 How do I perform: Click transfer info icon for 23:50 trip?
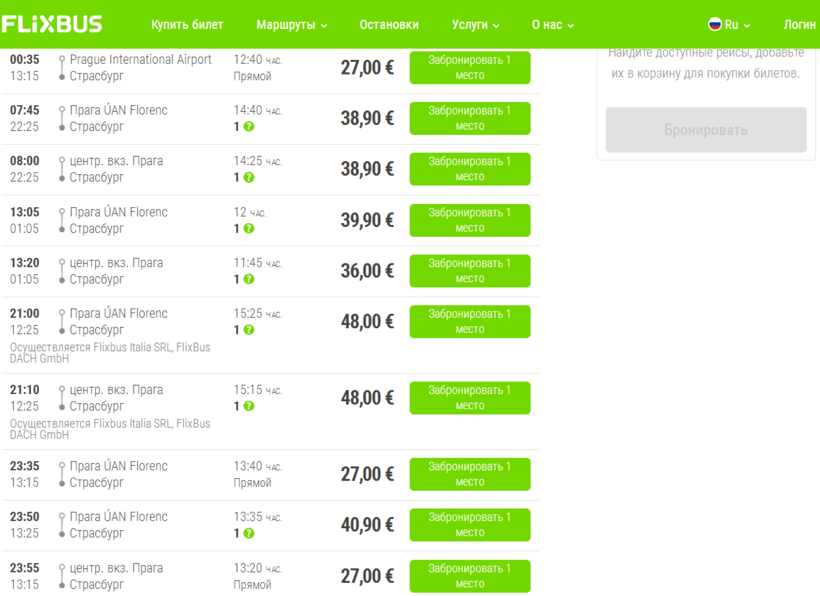coord(249,534)
